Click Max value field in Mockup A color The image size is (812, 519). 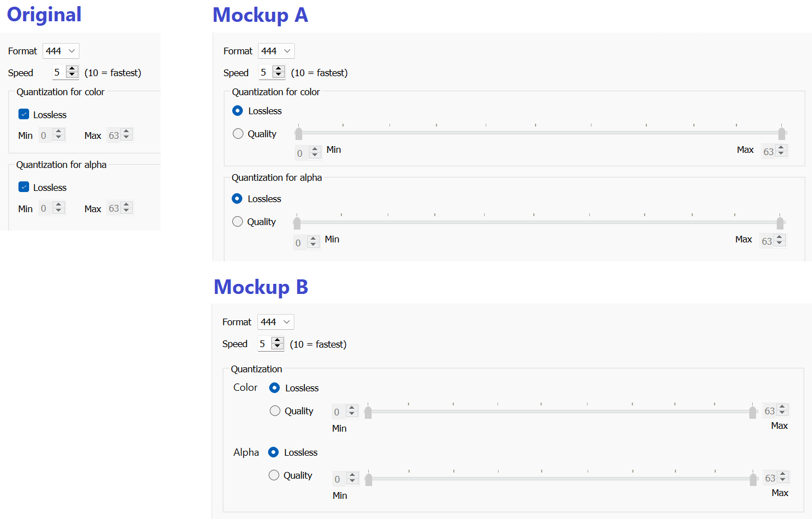point(768,151)
